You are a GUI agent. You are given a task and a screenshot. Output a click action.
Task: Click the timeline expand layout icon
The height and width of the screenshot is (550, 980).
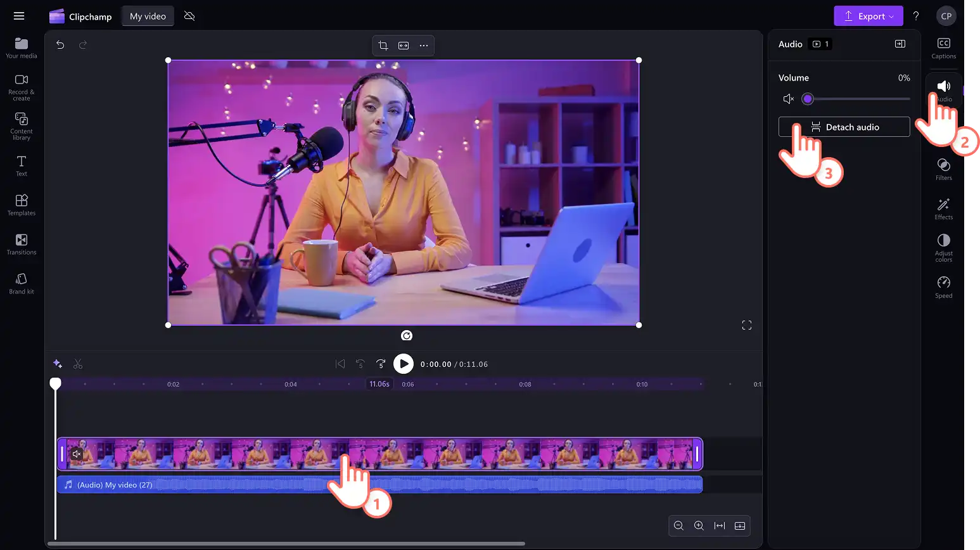tap(740, 526)
